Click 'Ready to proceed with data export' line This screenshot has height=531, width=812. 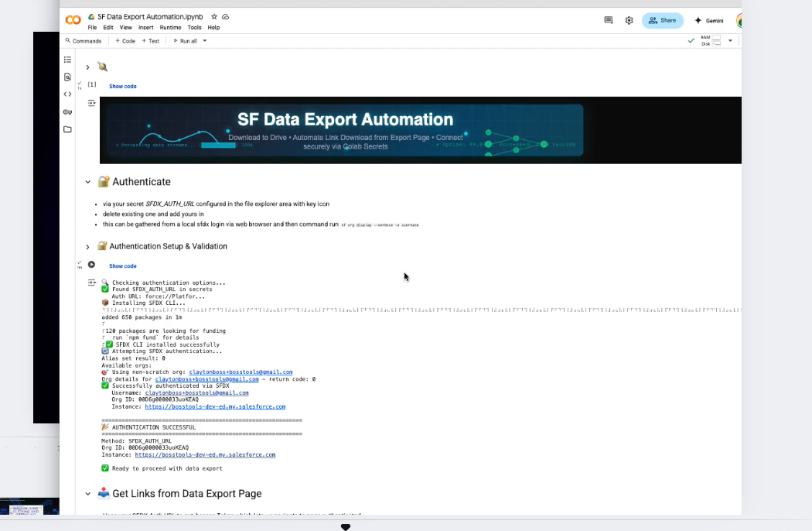(167, 468)
